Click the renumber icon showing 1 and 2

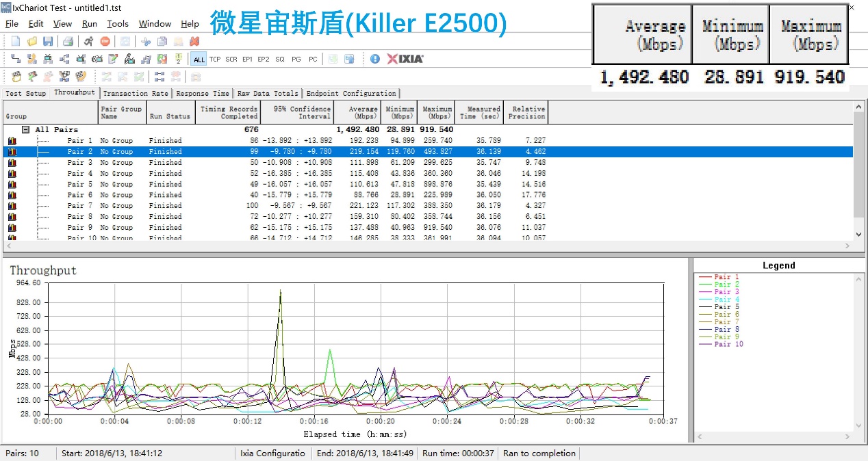click(x=179, y=59)
